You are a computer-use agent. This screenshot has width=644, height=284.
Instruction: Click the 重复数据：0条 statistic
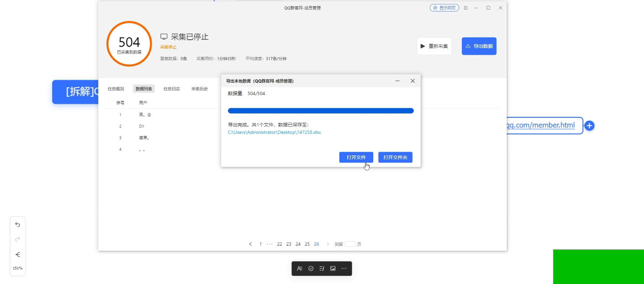174,58
